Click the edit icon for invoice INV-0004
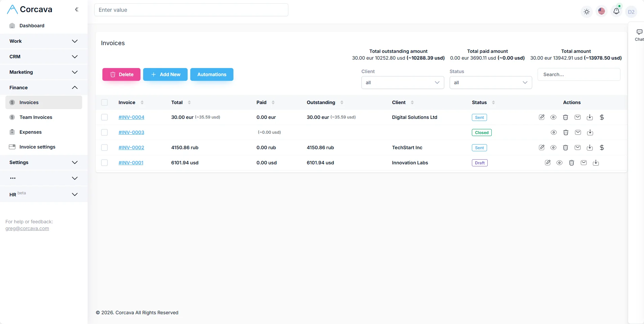 542,117
